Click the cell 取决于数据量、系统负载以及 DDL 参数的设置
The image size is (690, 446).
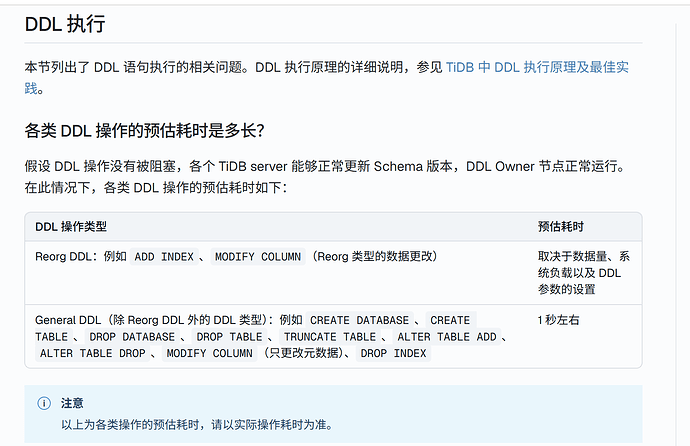(x=584, y=273)
